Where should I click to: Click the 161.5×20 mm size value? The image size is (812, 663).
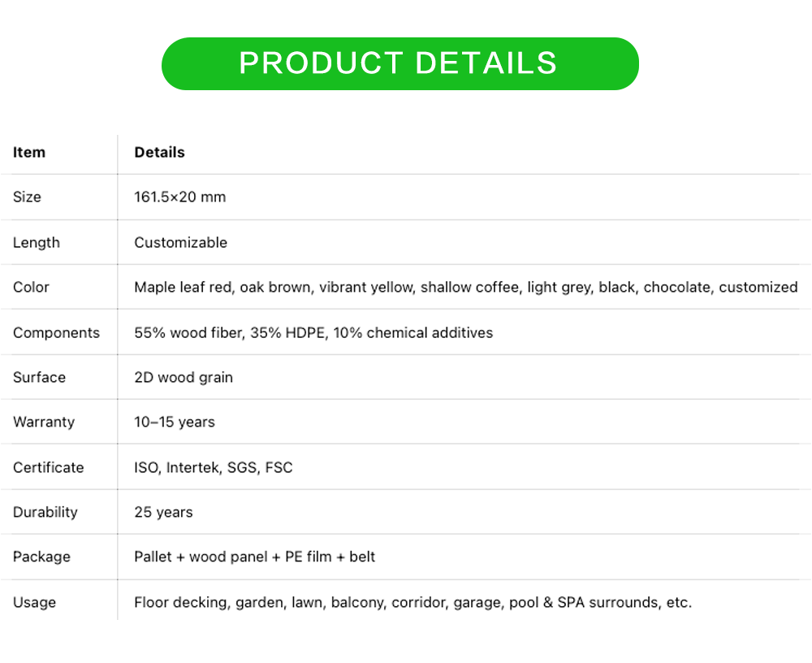coord(179,197)
